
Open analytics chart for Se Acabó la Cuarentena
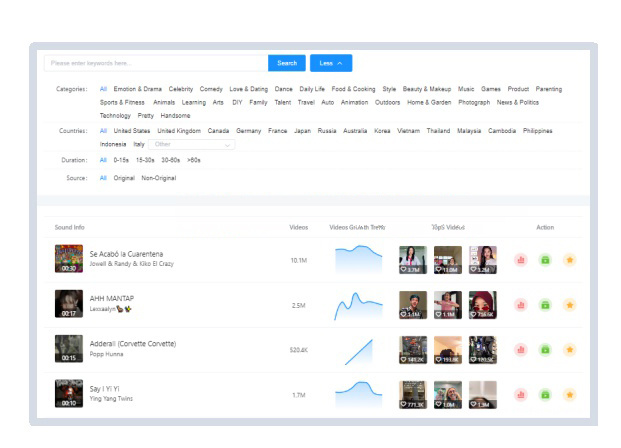(521, 260)
